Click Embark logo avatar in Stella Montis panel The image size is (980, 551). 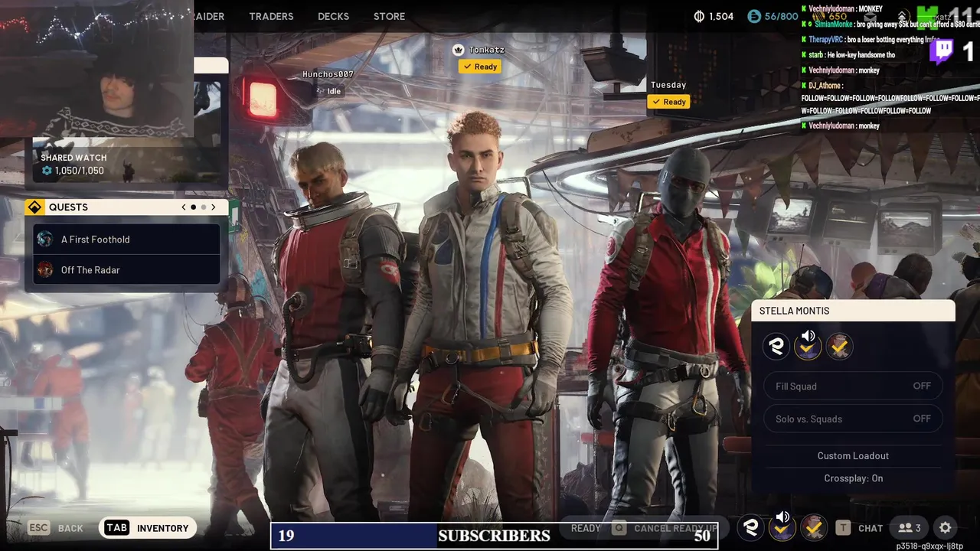click(776, 347)
